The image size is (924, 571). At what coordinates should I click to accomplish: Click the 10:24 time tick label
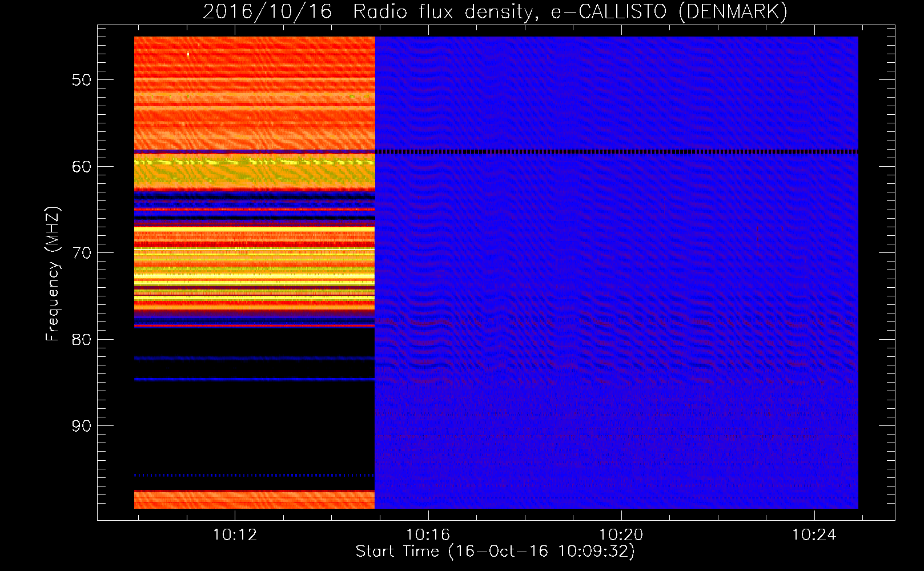(814, 534)
